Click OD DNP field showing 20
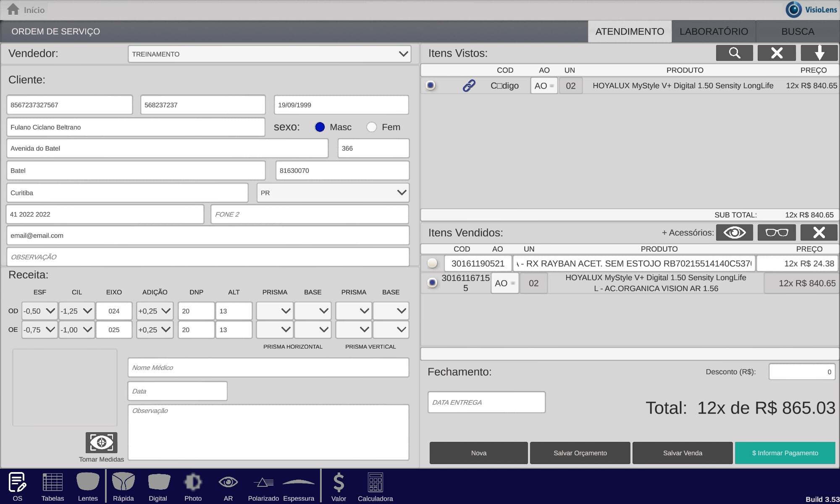Viewport: 840px width, 504px height. 196,311
